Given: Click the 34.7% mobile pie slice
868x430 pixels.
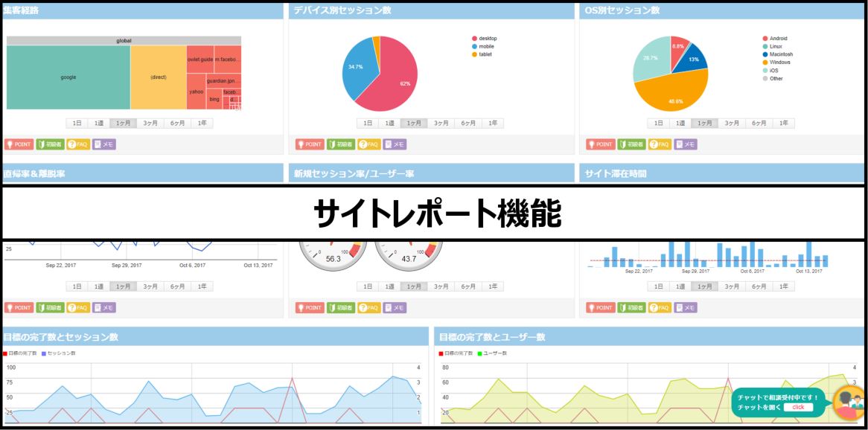Looking at the screenshot, I should coord(356,69).
